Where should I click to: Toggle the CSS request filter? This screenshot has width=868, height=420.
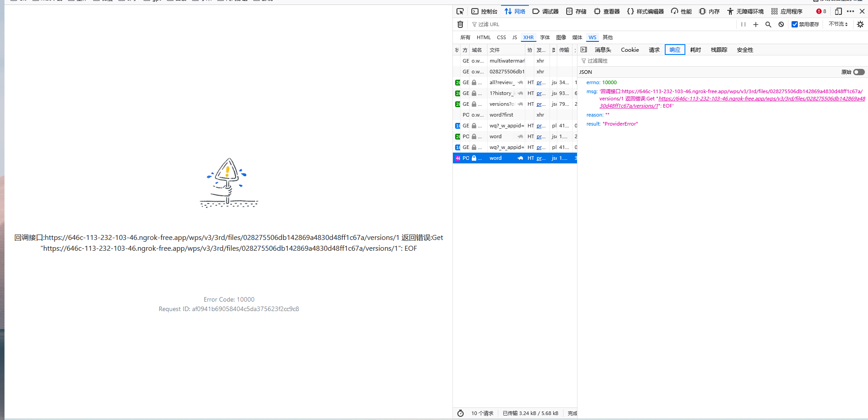(x=501, y=37)
